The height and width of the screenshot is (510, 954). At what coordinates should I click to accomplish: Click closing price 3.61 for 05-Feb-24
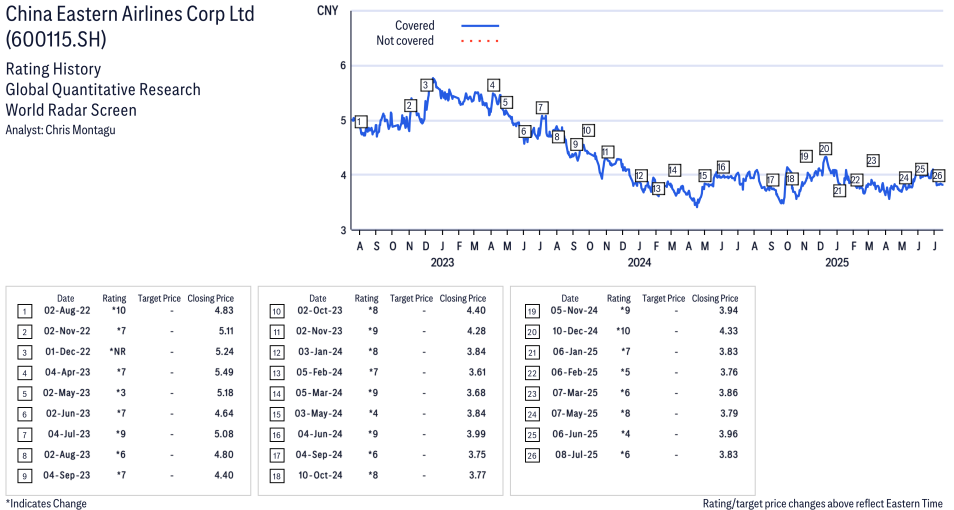476,372
